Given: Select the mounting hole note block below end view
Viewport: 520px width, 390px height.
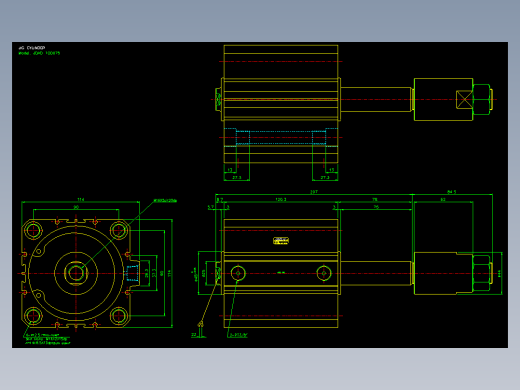Looking at the screenshot, I should [x=48, y=339].
